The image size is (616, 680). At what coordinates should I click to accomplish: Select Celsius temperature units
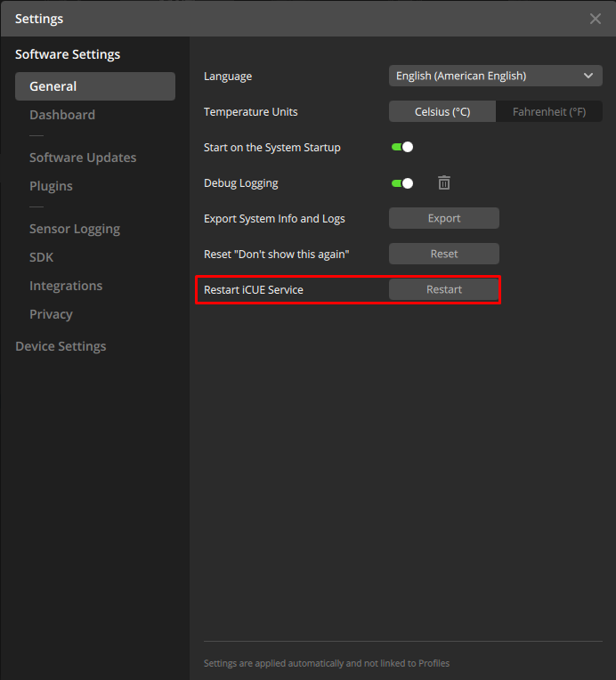click(442, 111)
